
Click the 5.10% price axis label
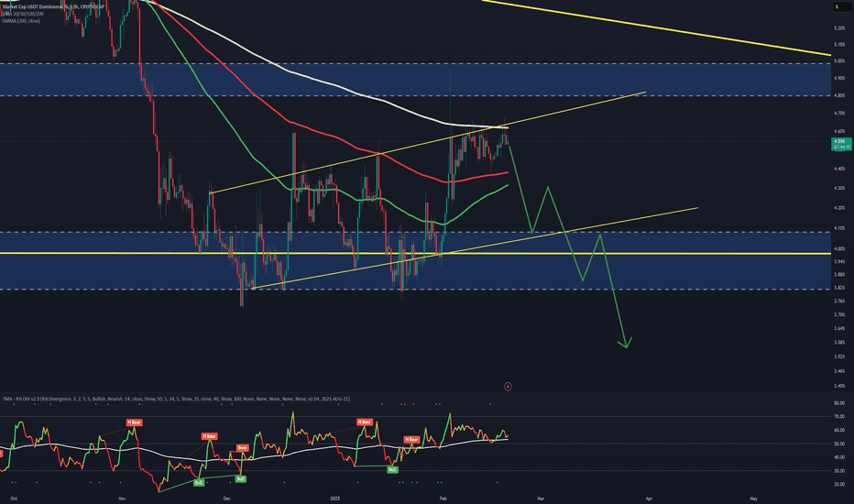(x=839, y=45)
